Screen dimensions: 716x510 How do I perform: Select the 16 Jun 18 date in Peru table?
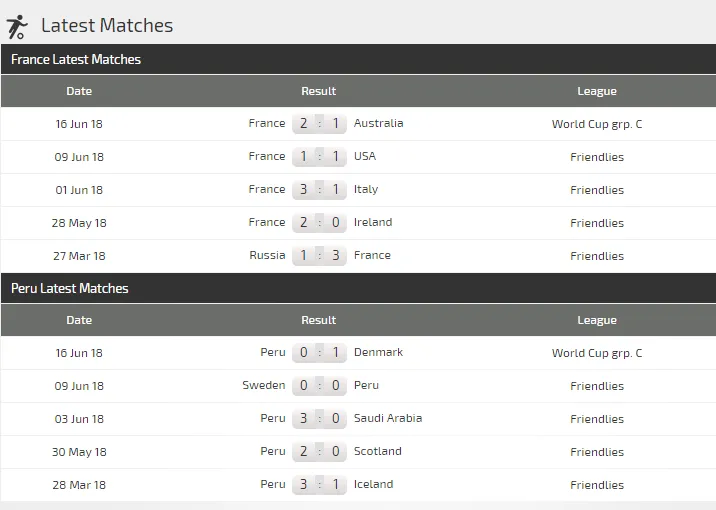(x=79, y=353)
